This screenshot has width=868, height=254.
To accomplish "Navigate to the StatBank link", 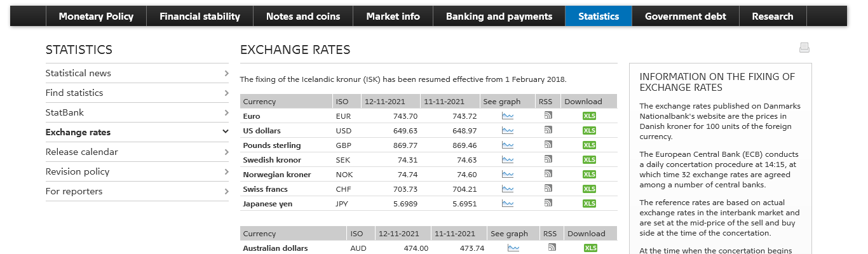I will coord(65,112).
